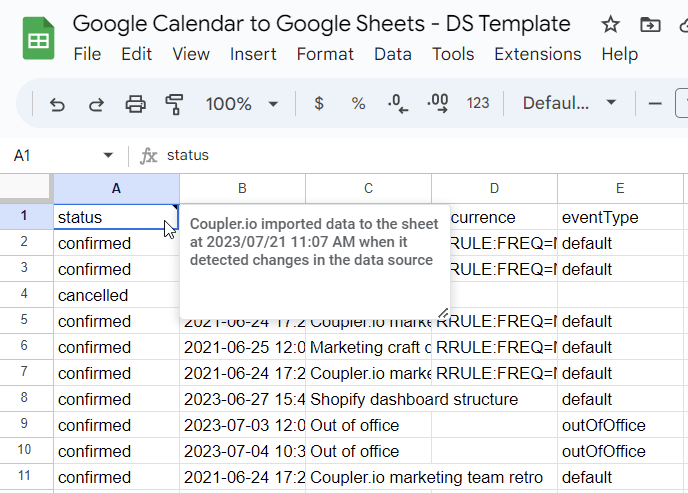The image size is (688, 493).
Task: Select the eventType header cell
Action: pos(620,217)
